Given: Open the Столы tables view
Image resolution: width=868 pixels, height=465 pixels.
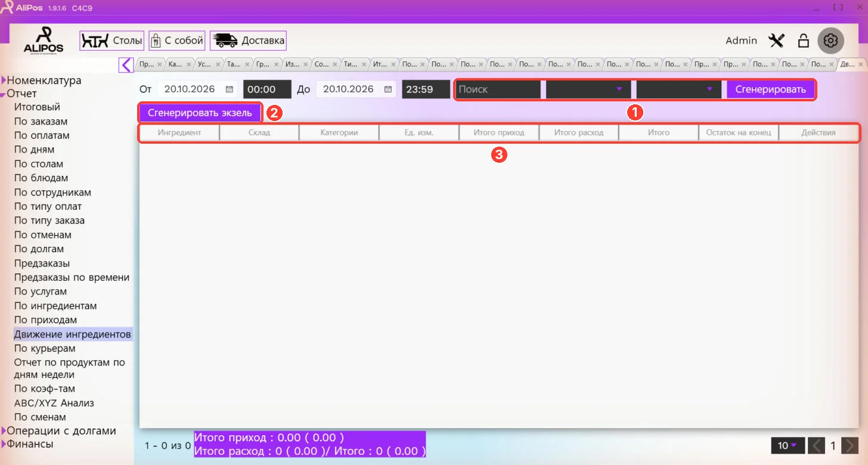Looking at the screenshot, I should 112,41.
